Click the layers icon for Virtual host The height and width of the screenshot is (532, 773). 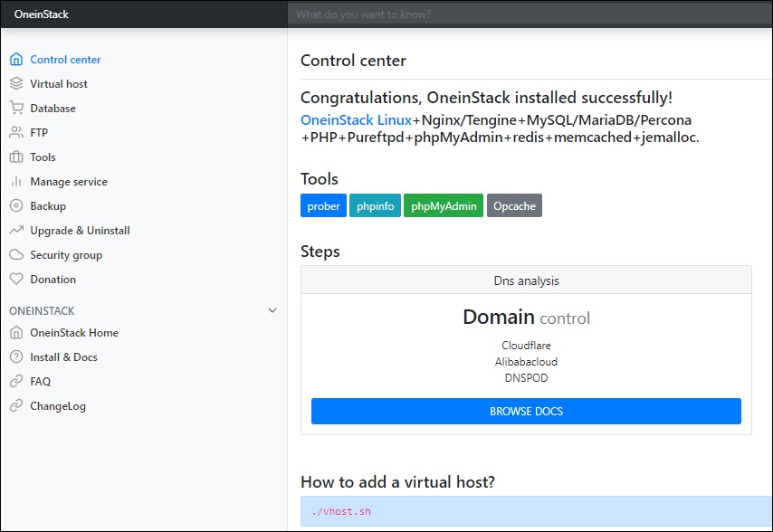16,84
